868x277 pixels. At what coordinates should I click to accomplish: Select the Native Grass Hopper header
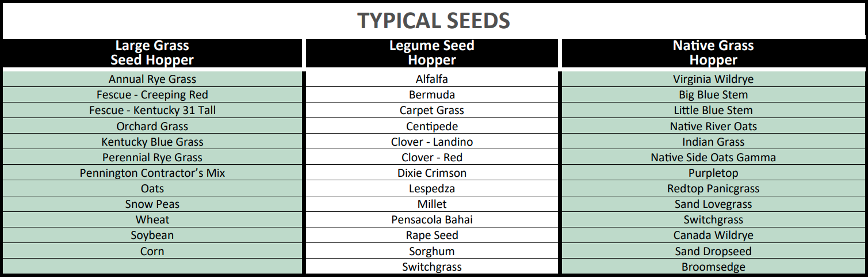[x=713, y=53]
